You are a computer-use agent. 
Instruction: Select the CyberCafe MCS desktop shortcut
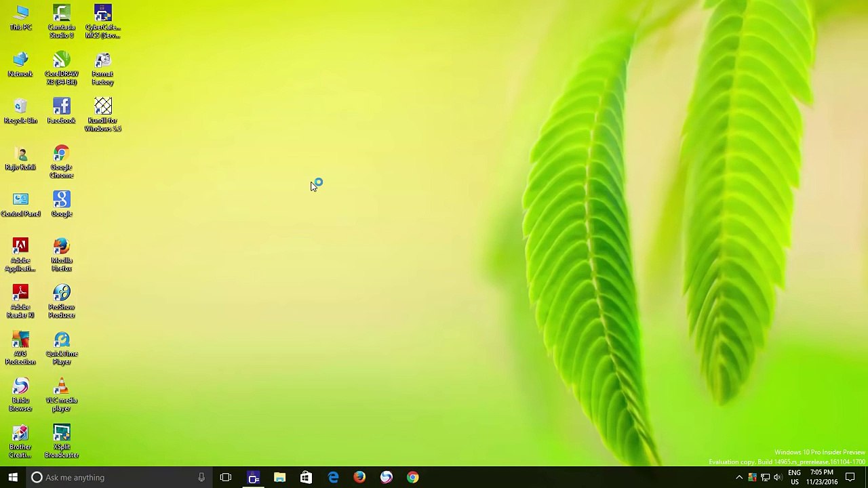point(103,22)
